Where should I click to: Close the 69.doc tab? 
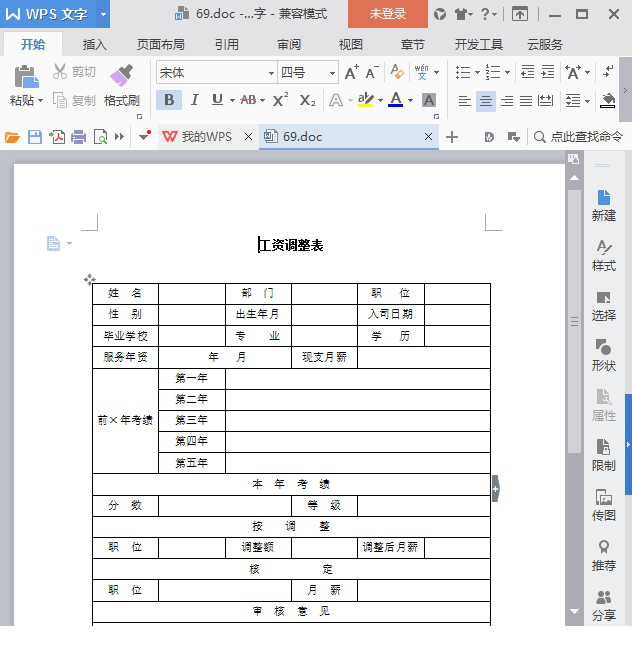pos(429,137)
